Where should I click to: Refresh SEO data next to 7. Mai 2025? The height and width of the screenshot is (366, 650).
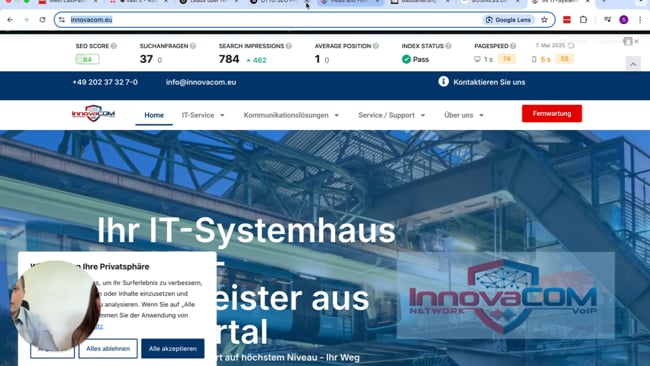[x=571, y=45]
